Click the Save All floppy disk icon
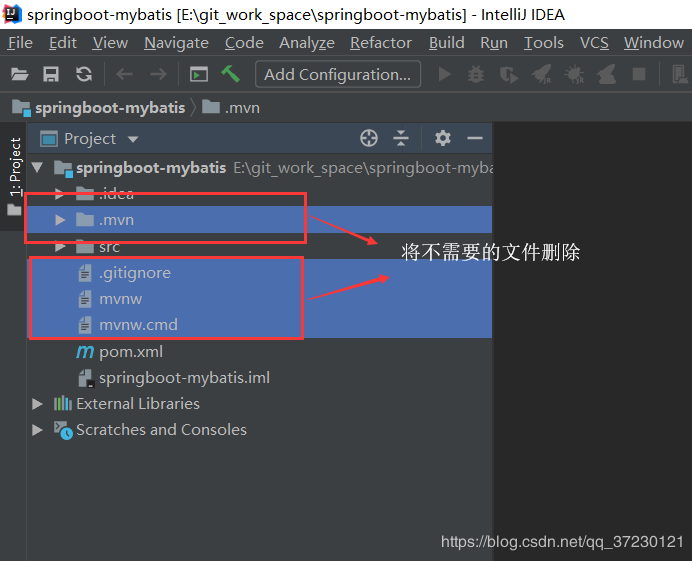Image resolution: width=692 pixels, height=561 pixels. click(51, 74)
